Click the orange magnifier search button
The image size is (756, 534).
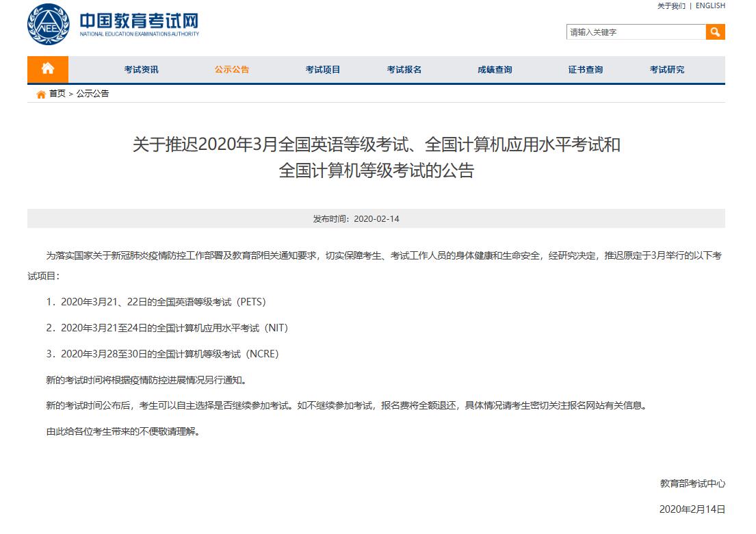click(x=715, y=32)
